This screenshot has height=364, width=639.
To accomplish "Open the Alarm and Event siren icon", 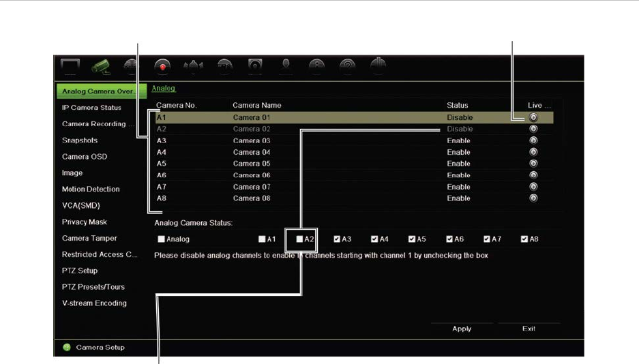I will coord(193,67).
